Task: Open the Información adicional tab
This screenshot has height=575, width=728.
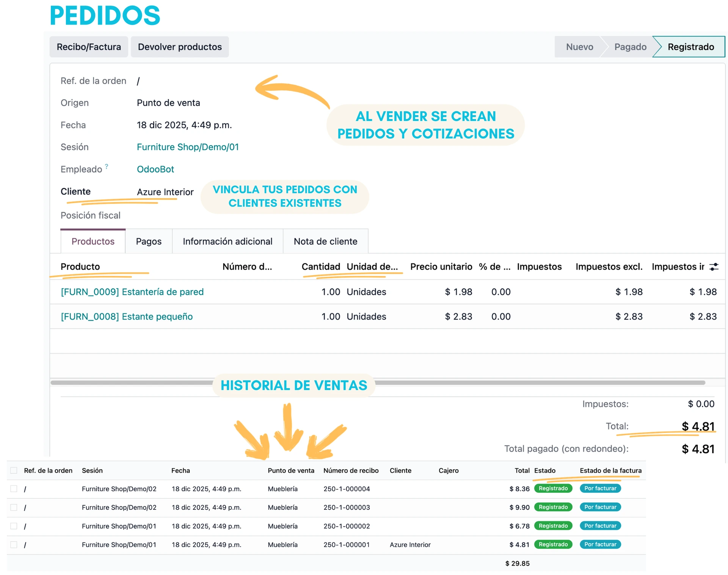Action: (x=227, y=241)
